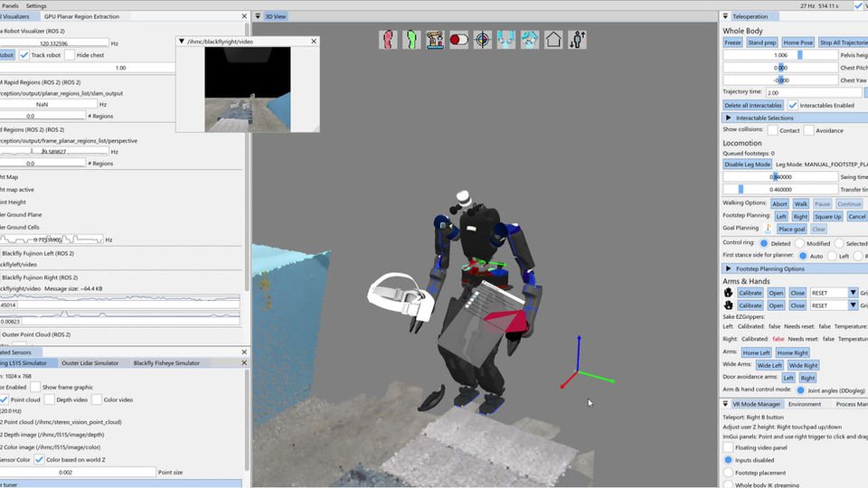Click the Point size value field
The width and height of the screenshot is (868, 488).
coord(78,472)
